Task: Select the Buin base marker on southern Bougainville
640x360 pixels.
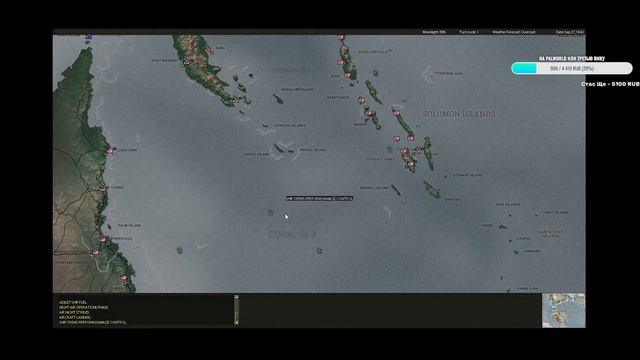Action: coord(347,75)
